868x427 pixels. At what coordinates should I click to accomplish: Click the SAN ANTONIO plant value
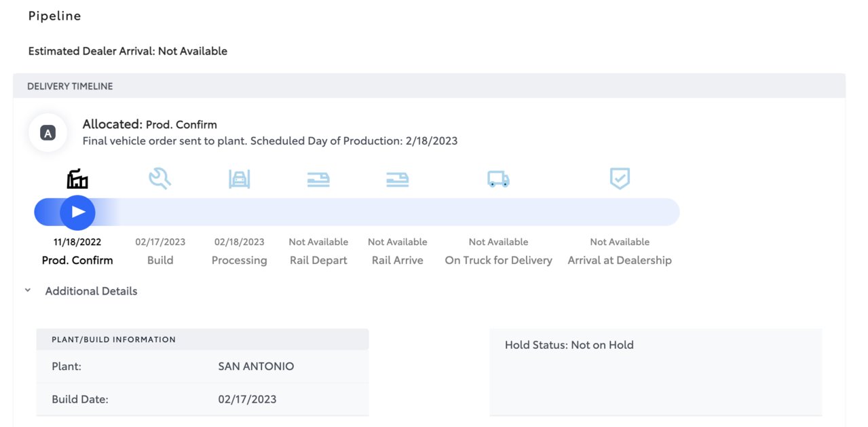256,367
